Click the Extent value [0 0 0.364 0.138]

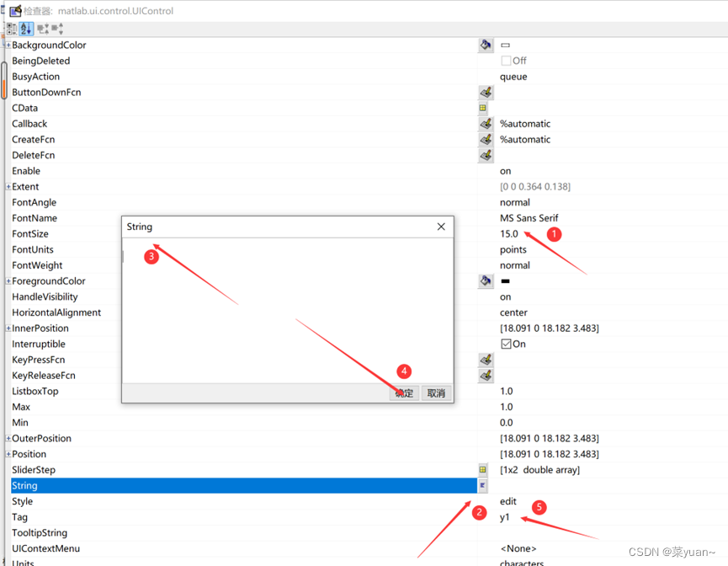(x=535, y=186)
